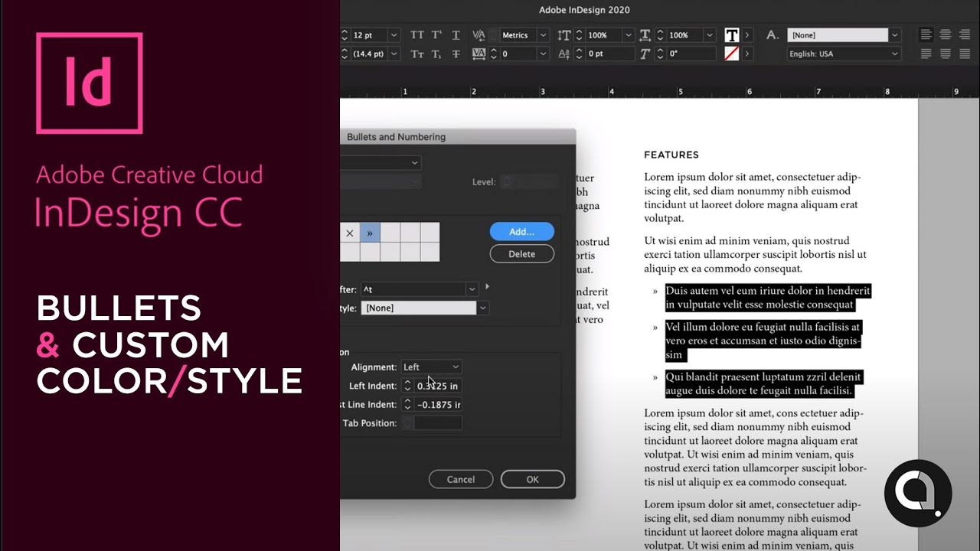Open the Alignment Left dropdown
The width and height of the screenshot is (980, 551).
pos(431,367)
